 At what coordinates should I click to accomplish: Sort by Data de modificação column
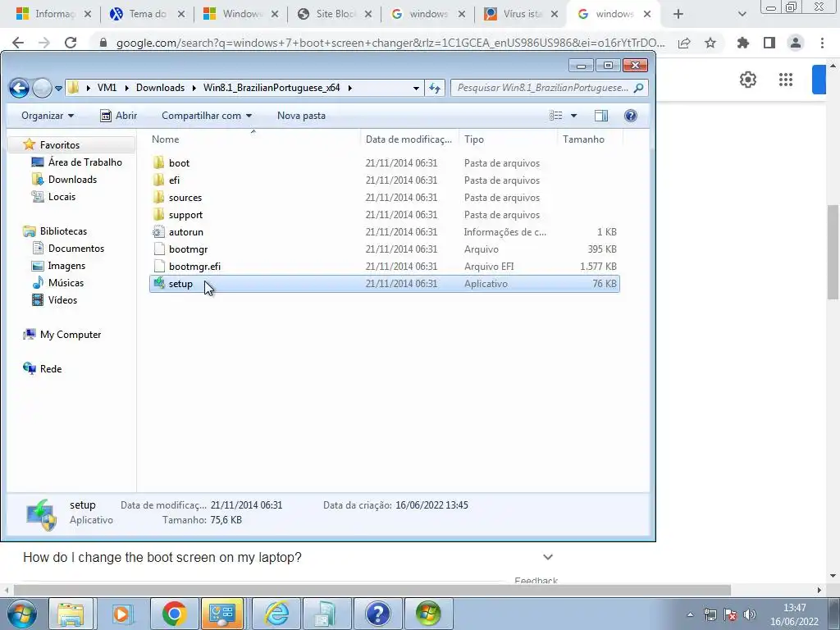[x=409, y=139]
